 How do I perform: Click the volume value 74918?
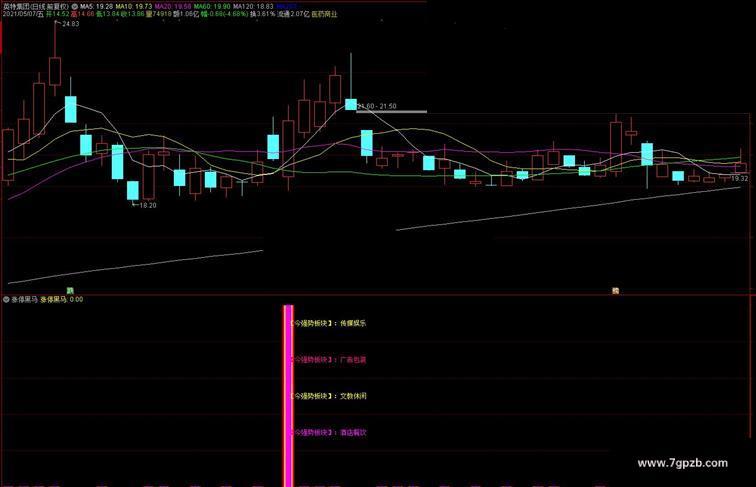[162, 14]
